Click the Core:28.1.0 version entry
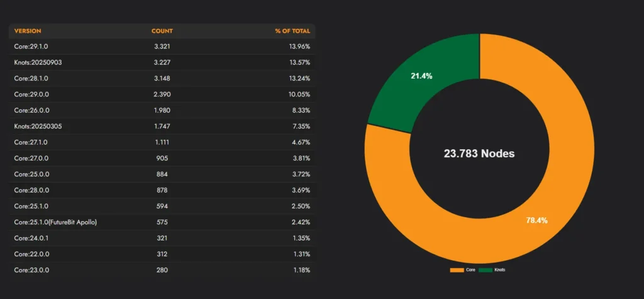644x299 pixels. point(31,78)
